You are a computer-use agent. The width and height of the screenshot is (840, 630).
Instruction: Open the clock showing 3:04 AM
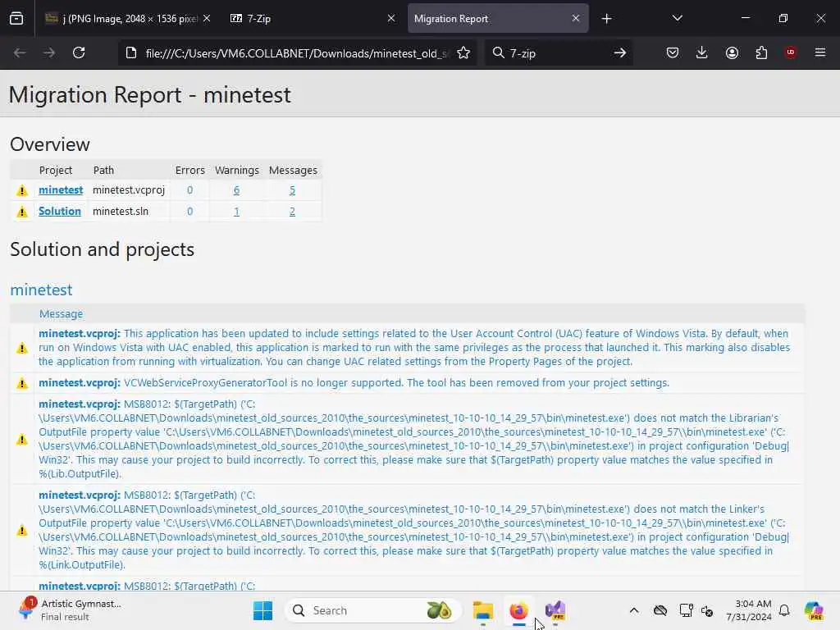pos(749,610)
